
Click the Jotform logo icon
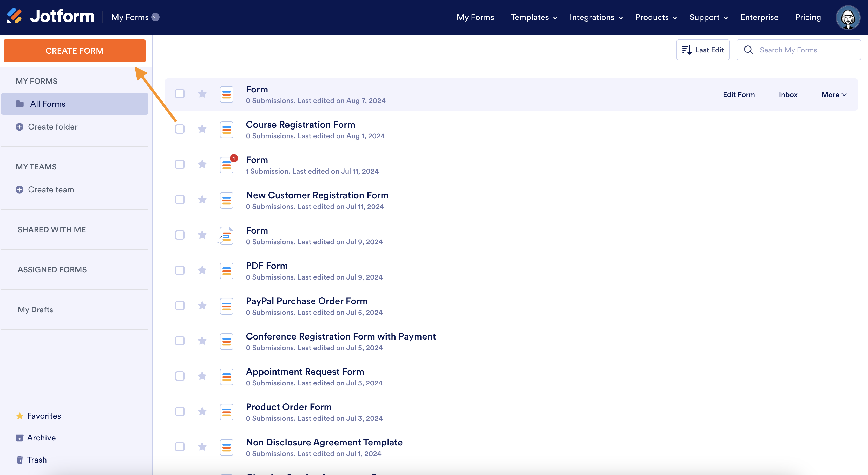coord(15,16)
